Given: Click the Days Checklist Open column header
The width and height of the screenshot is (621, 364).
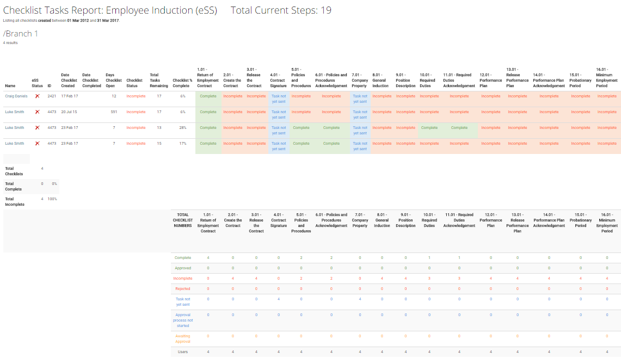Looking at the screenshot, I should pyautogui.click(x=114, y=81).
